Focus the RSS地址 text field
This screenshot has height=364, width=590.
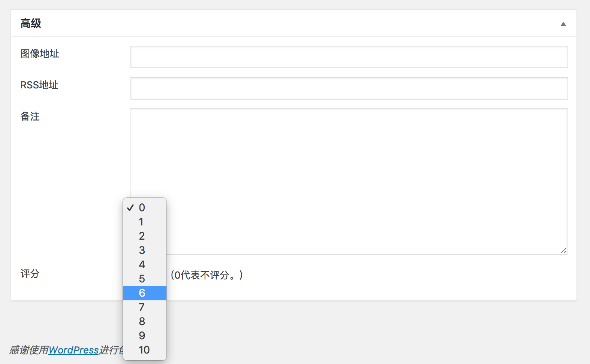(349, 88)
